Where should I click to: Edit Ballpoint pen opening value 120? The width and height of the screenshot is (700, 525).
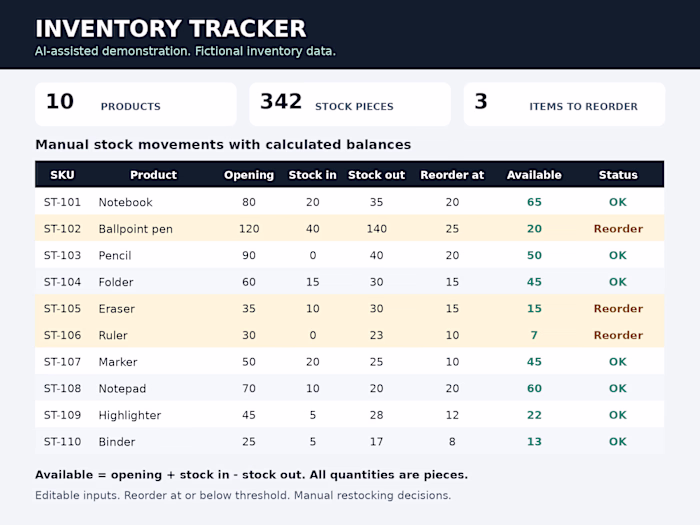point(249,229)
